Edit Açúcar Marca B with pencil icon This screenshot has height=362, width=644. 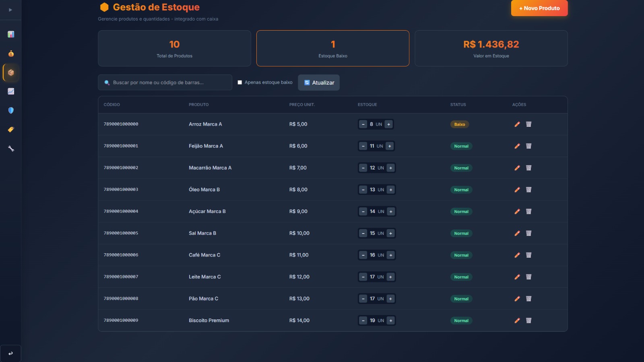coord(517,211)
